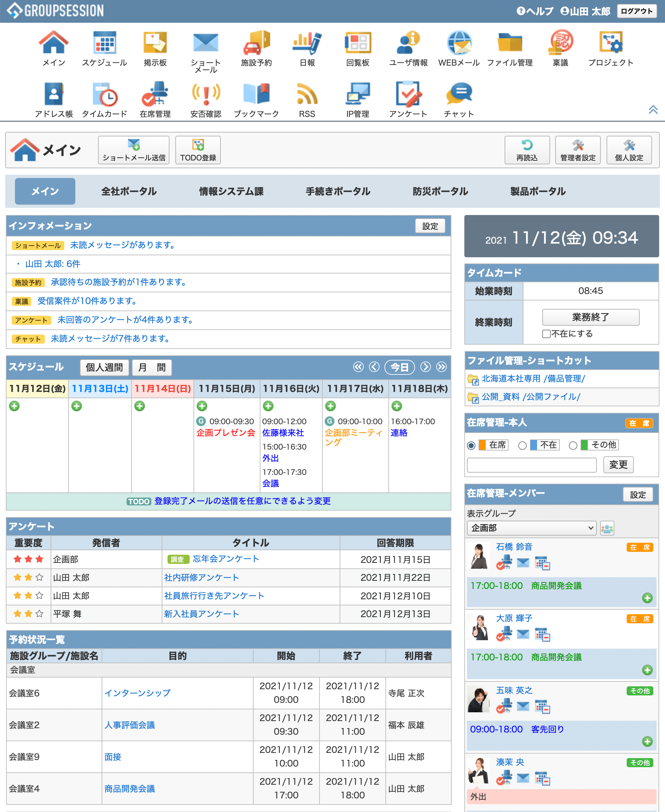Open the 回覧板 circular icon
This screenshot has width=665, height=812.
(x=358, y=43)
